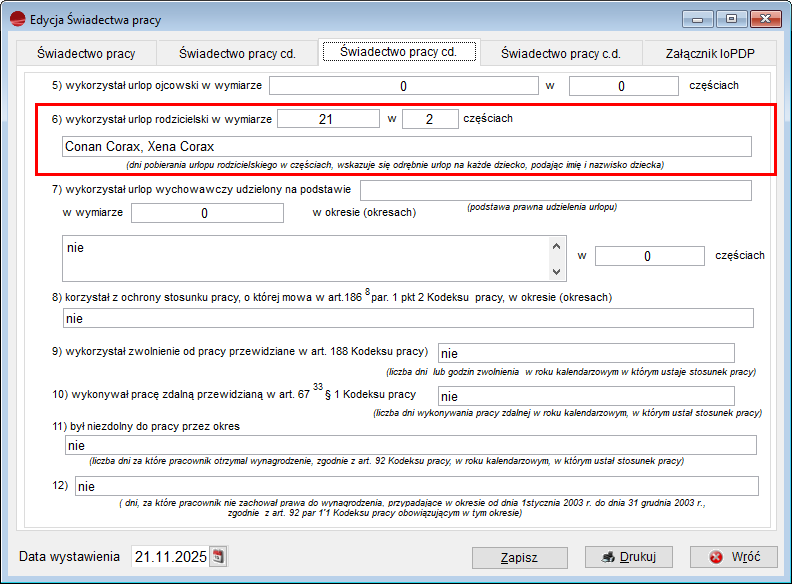Click the urlop rodzicielski days field showing 21
The height and width of the screenshot is (584, 792).
point(328,119)
